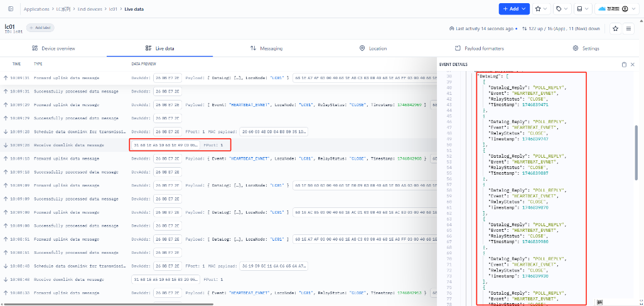Viewport: 644px width, 306px height.
Task: Select the 10:08:48 Receive downlink data message row
Action: (218, 279)
